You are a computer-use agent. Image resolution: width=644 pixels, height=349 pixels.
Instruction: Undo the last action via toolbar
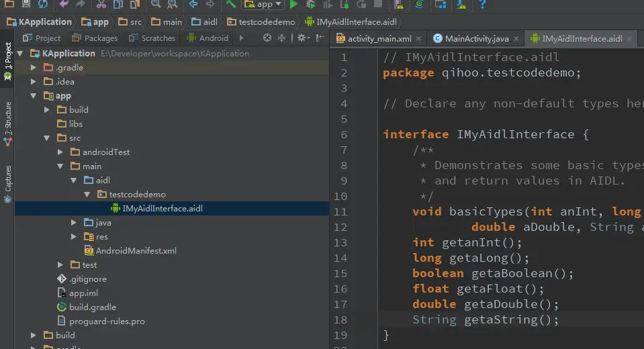[64, 4]
